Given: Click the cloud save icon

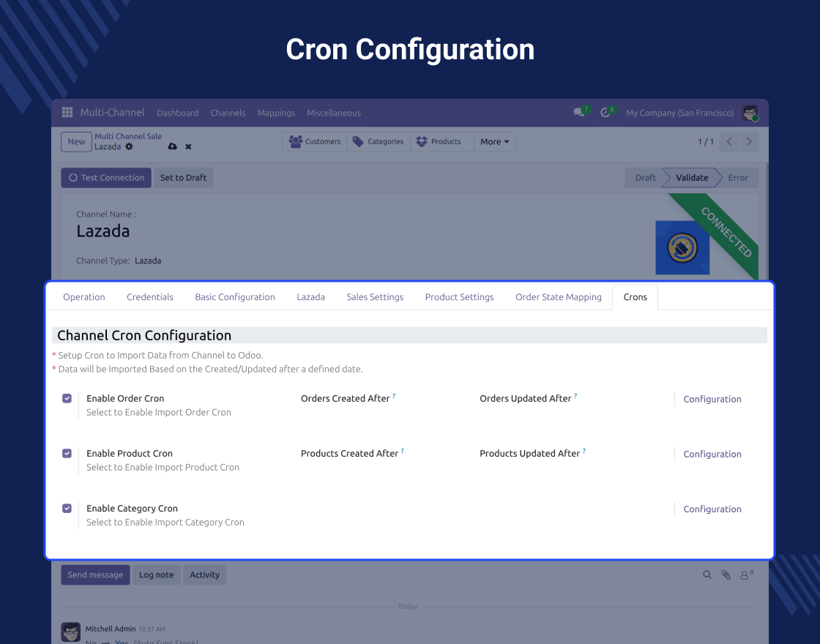Looking at the screenshot, I should [x=173, y=147].
